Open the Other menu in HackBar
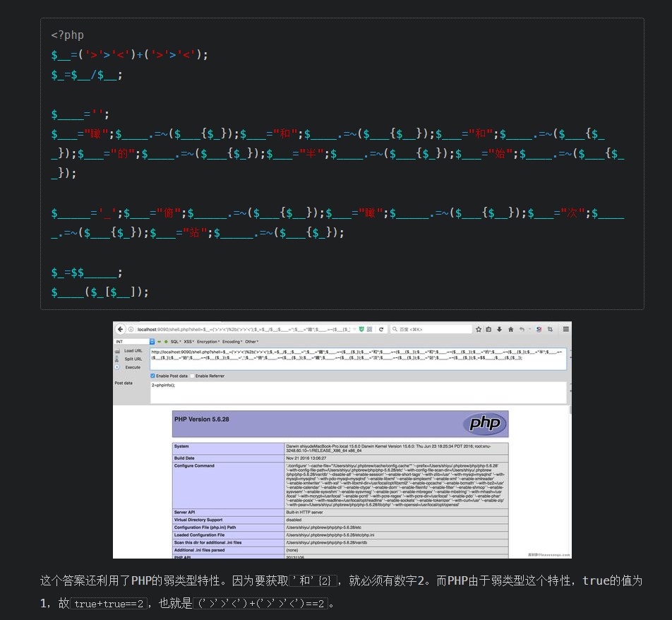 click(x=250, y=341)
